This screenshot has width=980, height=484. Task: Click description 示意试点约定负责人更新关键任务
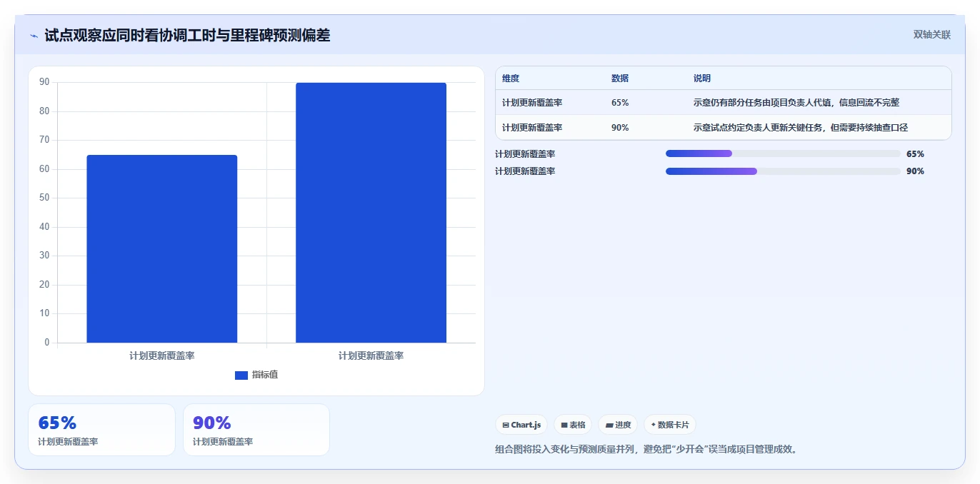(x=801, y=128)
